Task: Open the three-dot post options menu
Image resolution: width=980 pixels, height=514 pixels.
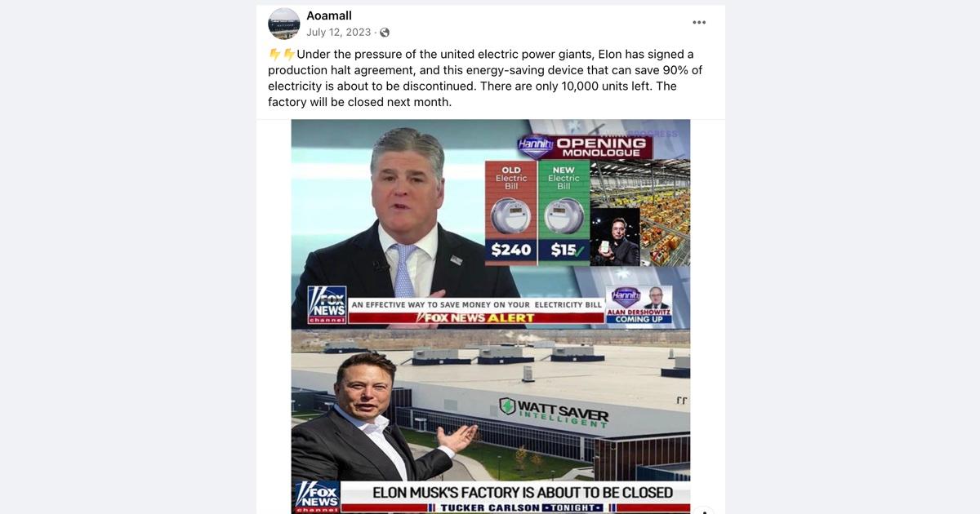Action: tap(699, 23)
